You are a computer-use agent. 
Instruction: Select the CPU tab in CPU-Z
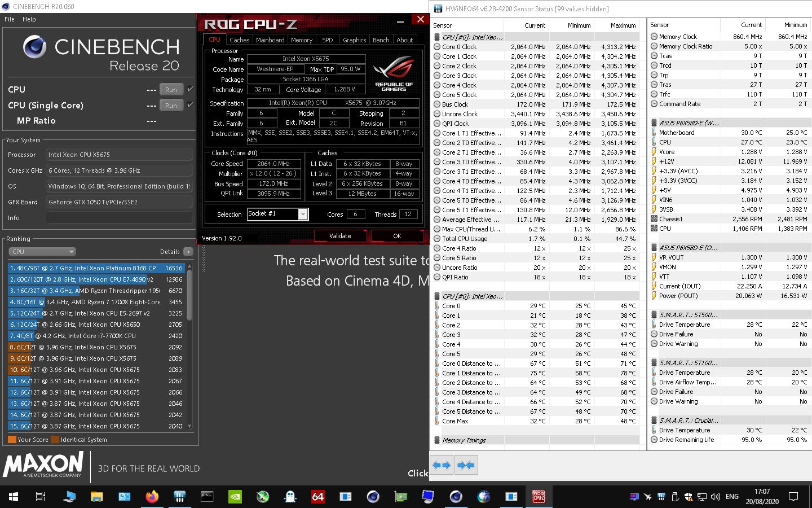(214, 40)
